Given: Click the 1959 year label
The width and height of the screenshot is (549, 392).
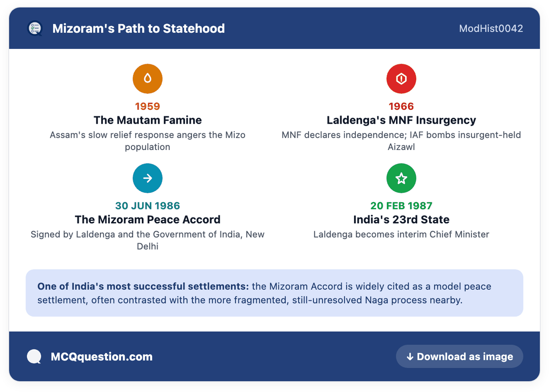Looking at the screenshot, I should click(147, 106).
